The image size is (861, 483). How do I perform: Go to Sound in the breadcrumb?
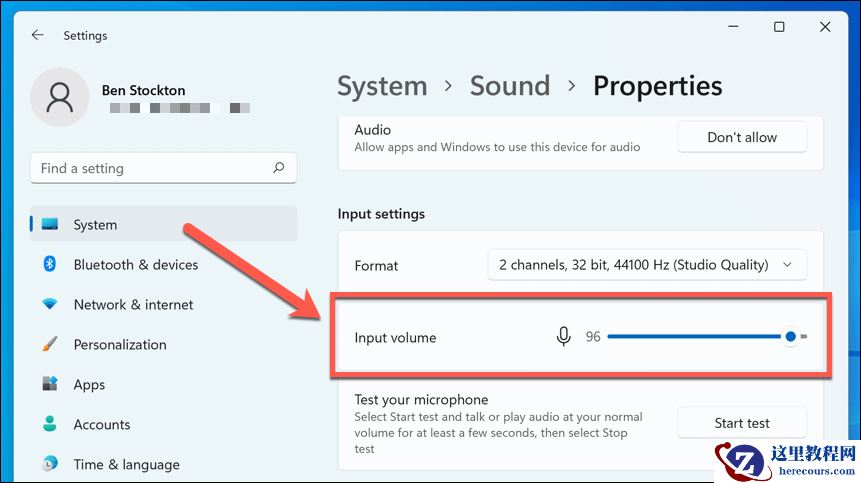click(x=510, y=86)
